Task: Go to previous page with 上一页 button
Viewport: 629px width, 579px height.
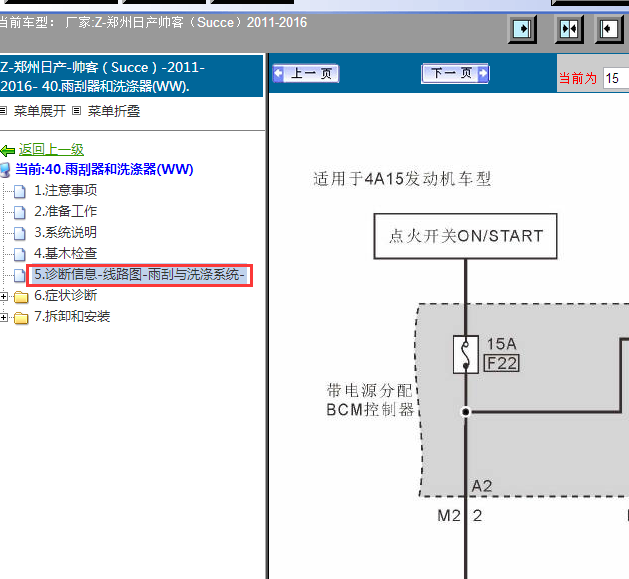Action: click(306, 74)
